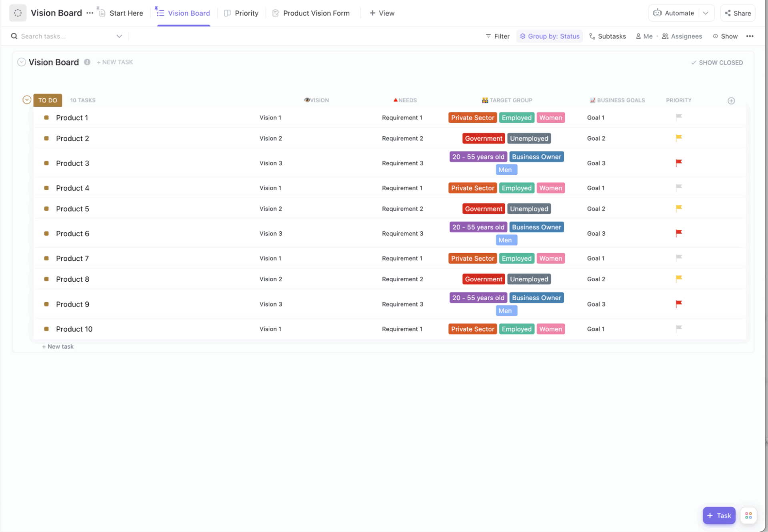Click the Share button
The height and width of the screenshot is (532, 768).
pos(738,13)
